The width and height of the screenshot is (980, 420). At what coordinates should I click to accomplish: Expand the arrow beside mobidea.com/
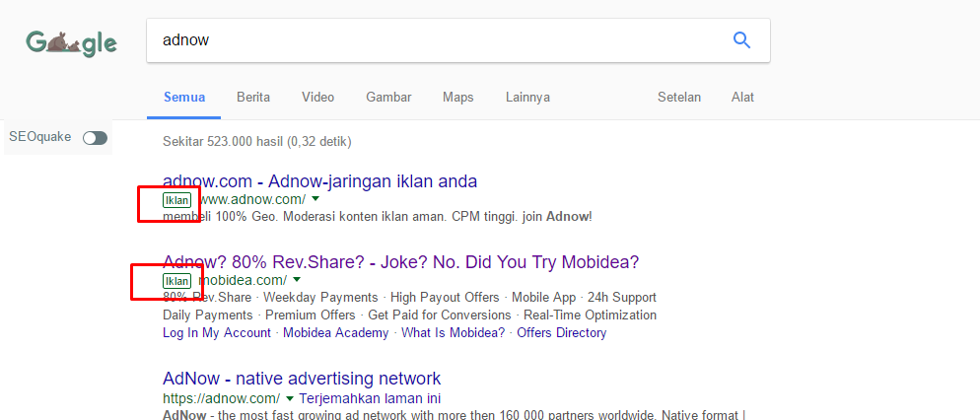point(297,279)
